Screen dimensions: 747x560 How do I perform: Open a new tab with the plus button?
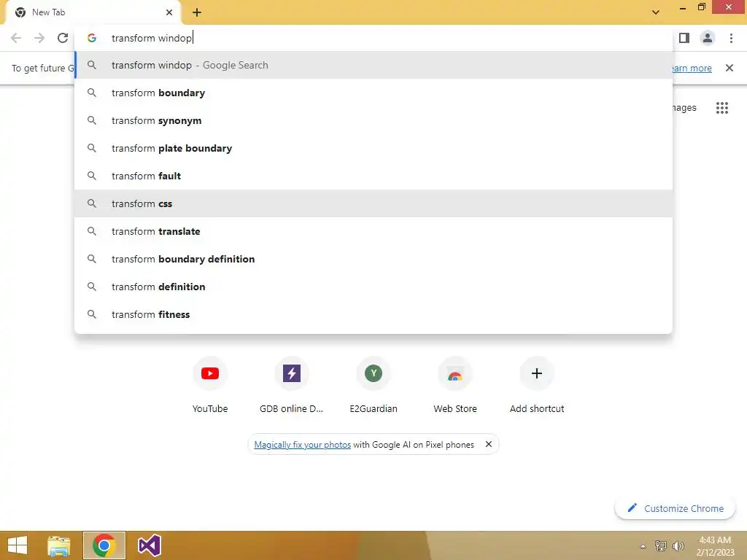(197, 12)
